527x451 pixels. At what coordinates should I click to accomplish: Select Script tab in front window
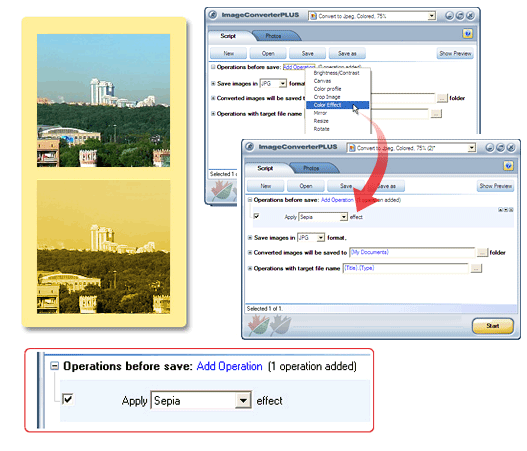point(265,168)
